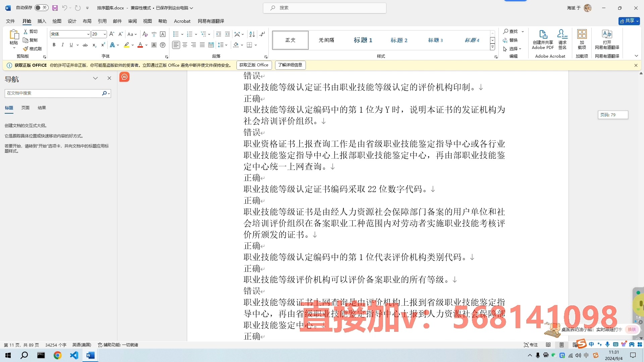Click 了解详细信息 link in the banner
644x362 pixels.
click(x=290, y=65)
